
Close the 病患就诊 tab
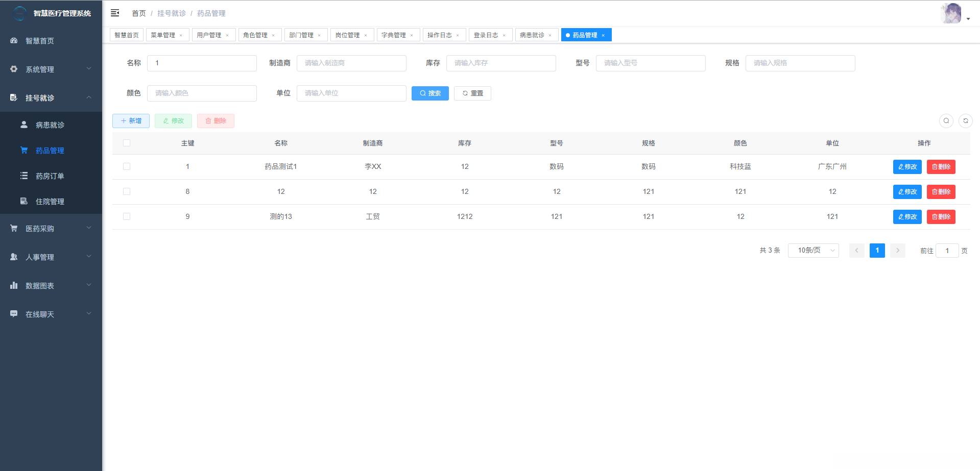click(x=550, y=35)
